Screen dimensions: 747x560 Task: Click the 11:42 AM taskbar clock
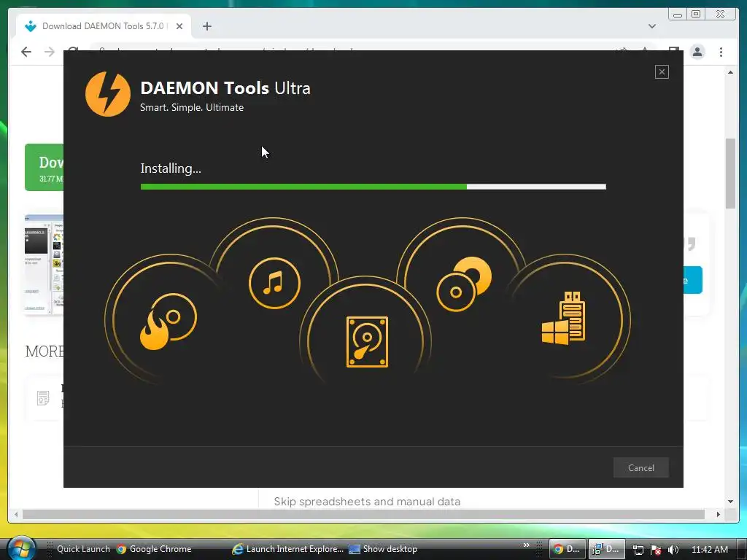709,550
